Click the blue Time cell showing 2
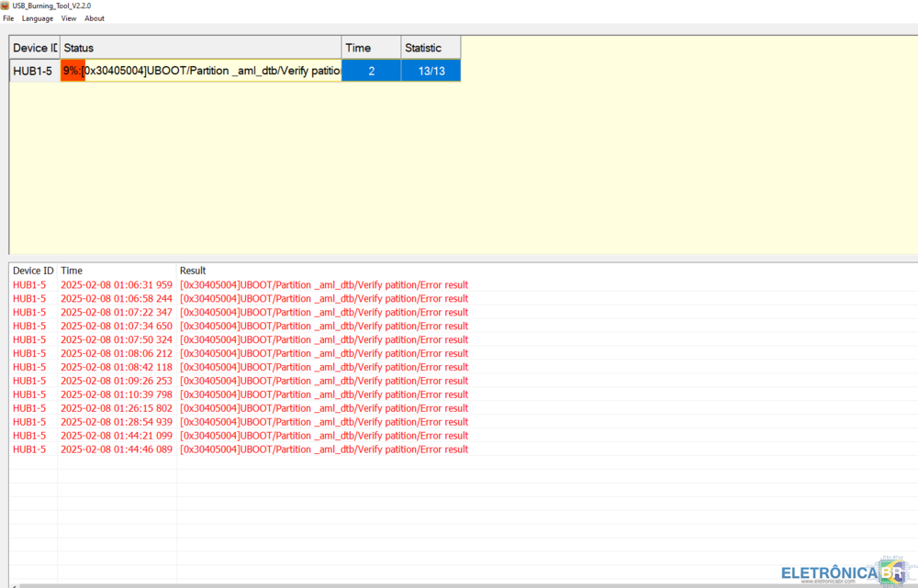Image resolution: width=918 pixels, height=588 pixels. coord(371,71)
